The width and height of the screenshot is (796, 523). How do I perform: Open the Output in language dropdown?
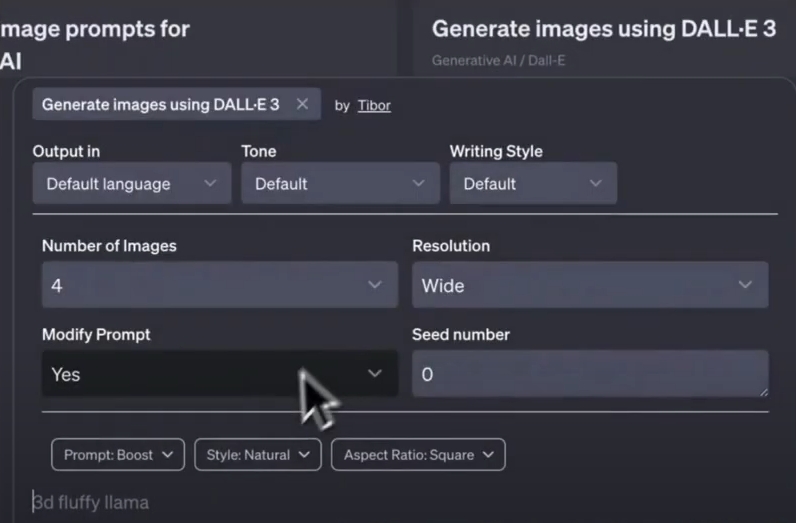132,183
